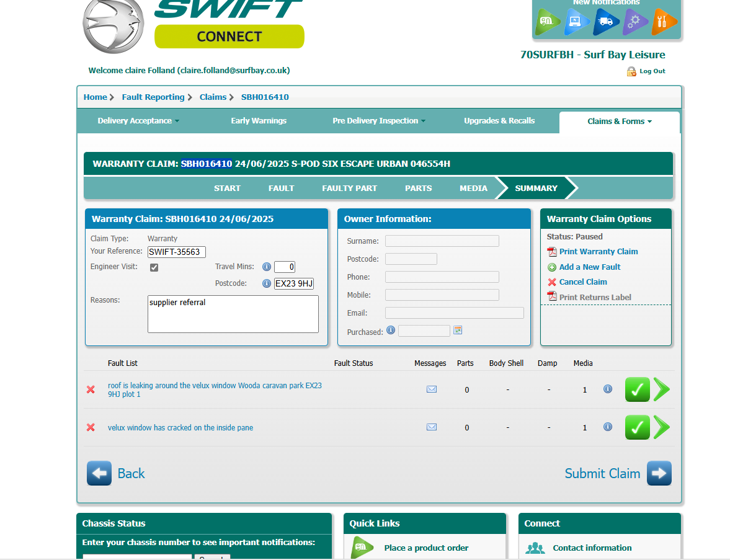
Task: Click the SBH016410 breadcrumb link
Action: pos(265,97)
